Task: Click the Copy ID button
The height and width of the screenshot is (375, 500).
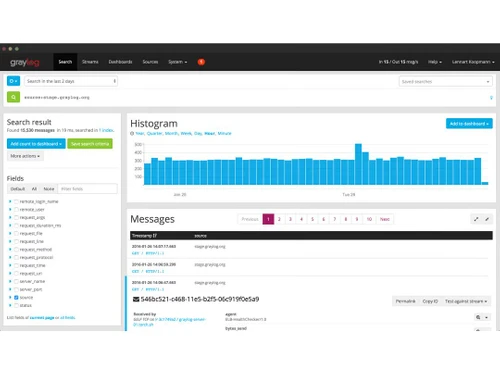Action: 430,301
